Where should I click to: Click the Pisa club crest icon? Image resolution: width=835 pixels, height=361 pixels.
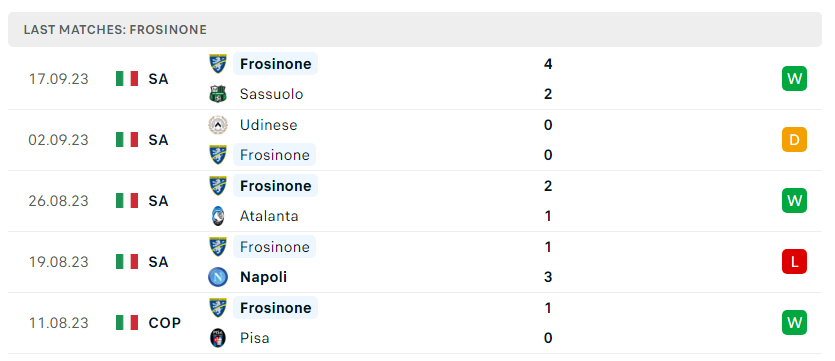tap(217, 338)
